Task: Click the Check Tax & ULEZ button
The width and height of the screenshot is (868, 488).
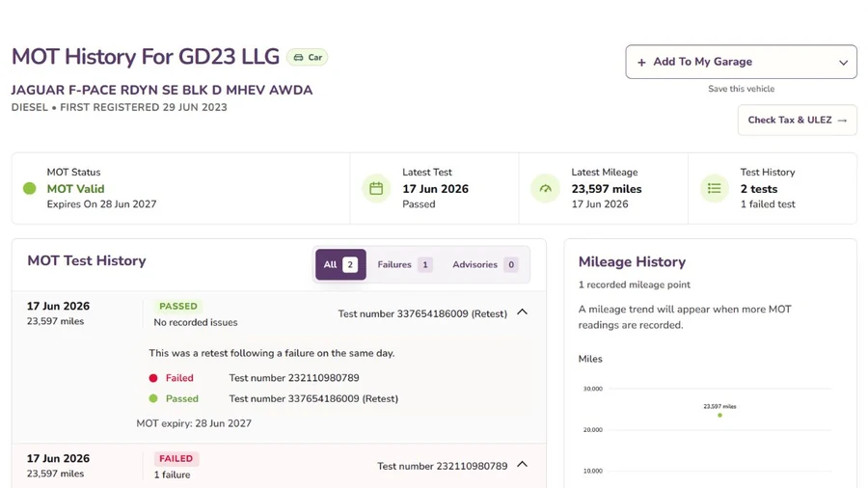Action: pos(798,120)
